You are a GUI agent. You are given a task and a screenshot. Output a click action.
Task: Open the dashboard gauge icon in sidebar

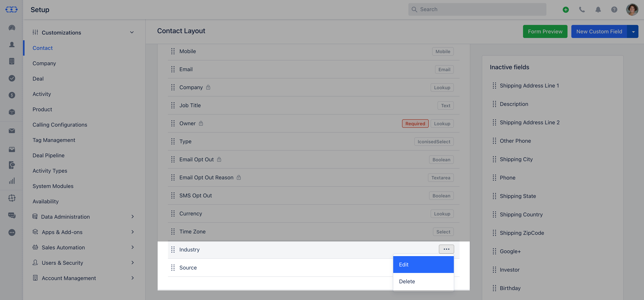12,28
